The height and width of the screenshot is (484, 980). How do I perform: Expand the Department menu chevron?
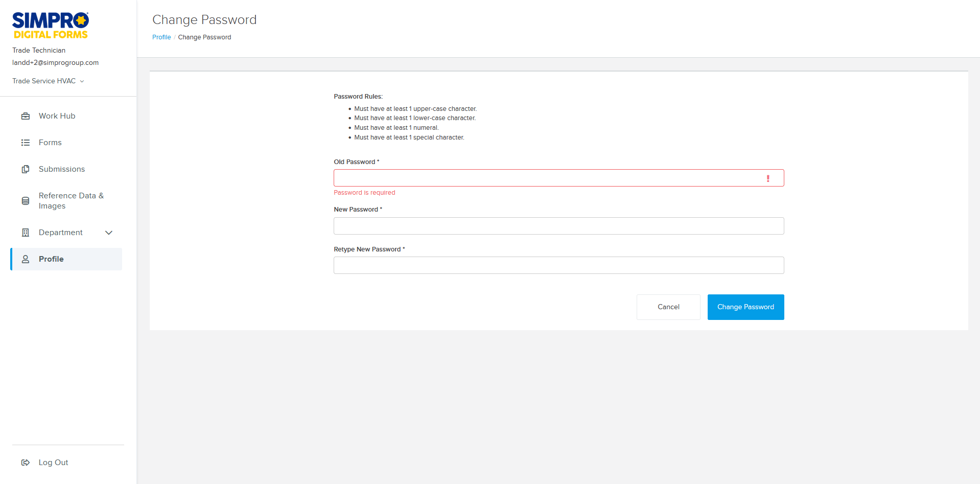[x=109, y=233]
